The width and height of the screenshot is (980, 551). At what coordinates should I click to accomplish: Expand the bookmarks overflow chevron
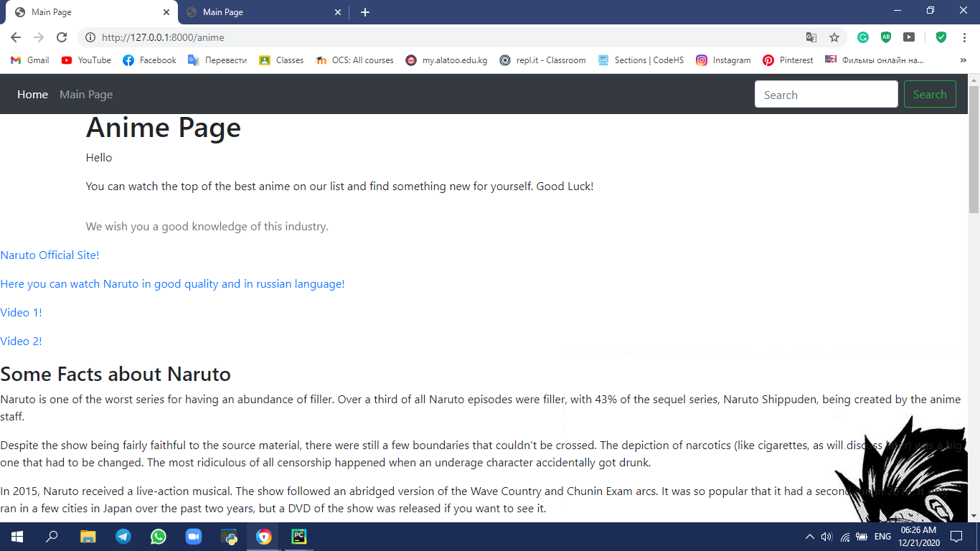coord(963,60)
